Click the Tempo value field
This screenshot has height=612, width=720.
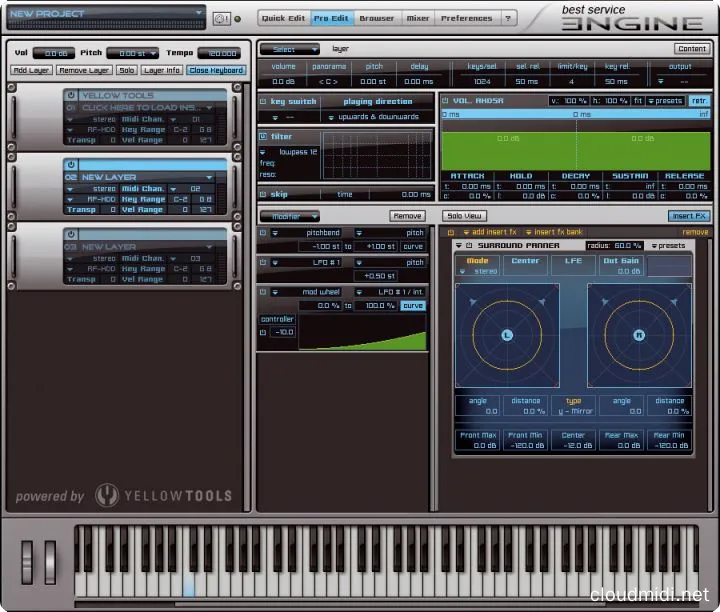(x=218, y=53)
